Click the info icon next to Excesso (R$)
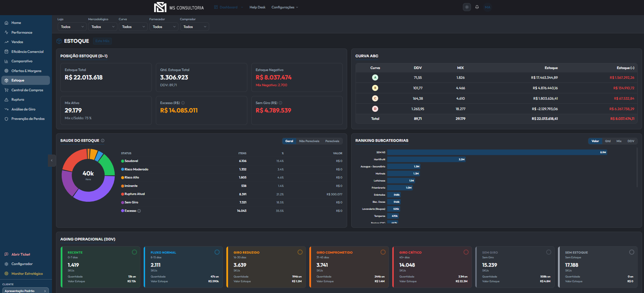Image resolution: width=644 pixels, height=293 pixels. point(183,103)
